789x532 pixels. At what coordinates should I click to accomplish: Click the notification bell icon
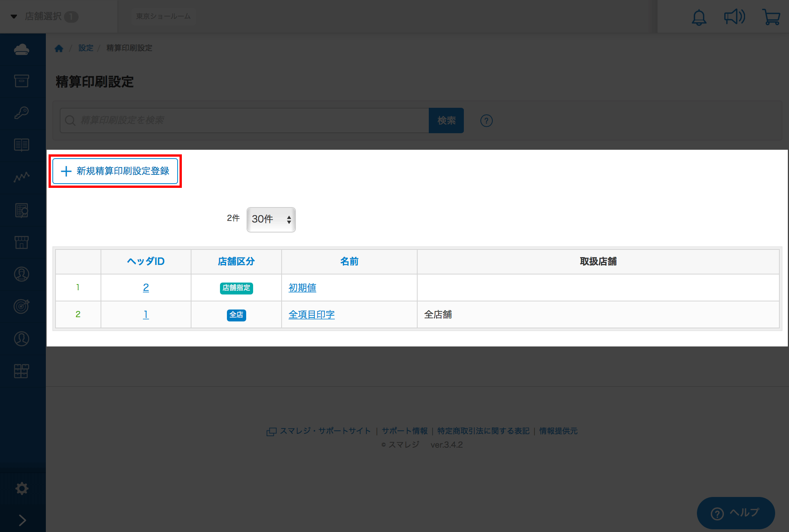pos(698,17)
